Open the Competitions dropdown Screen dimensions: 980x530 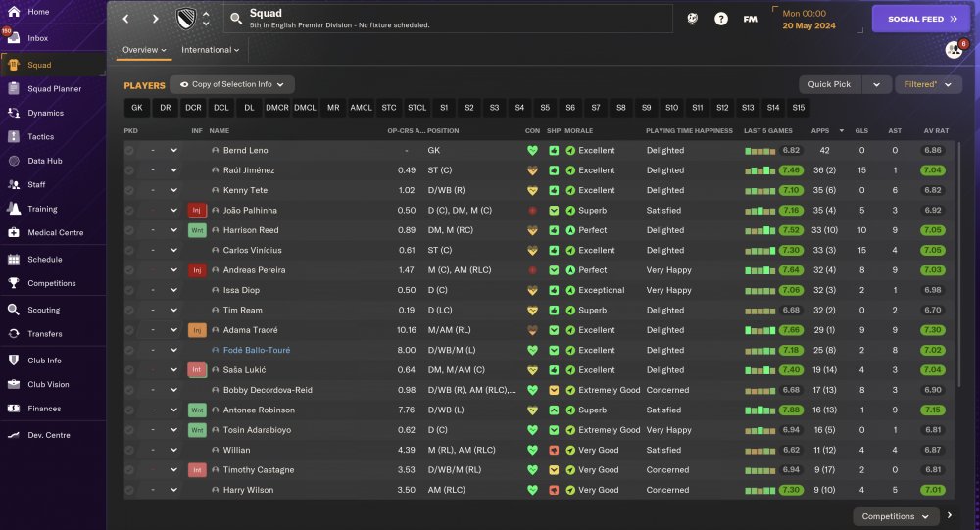pos(895,516)
